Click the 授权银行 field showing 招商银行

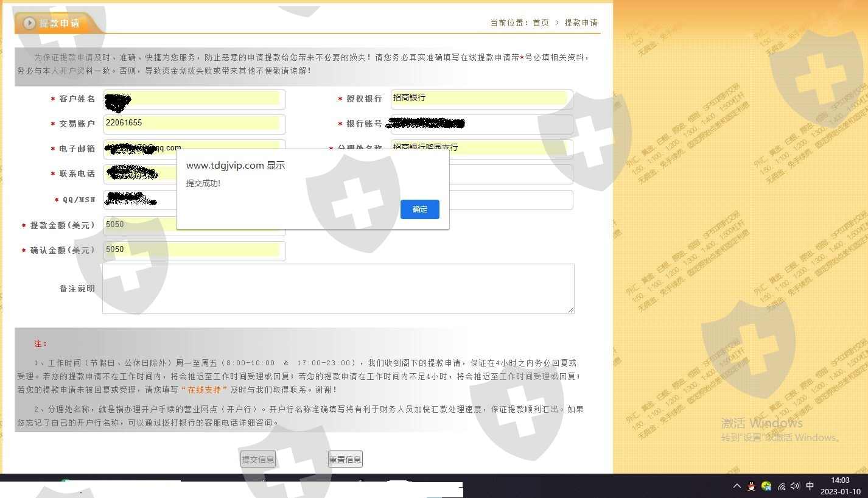(x=481, y=99)
